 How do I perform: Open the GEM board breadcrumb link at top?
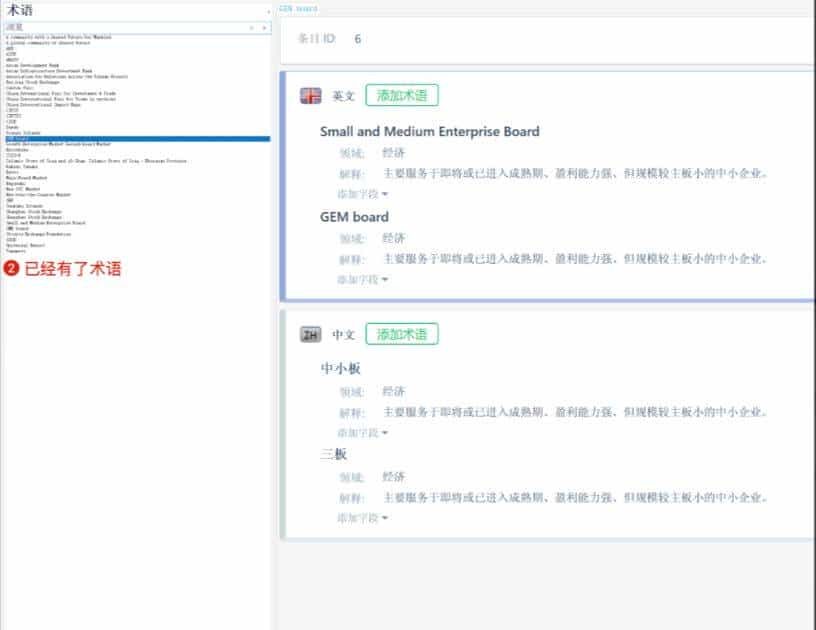tap(298, 8)
